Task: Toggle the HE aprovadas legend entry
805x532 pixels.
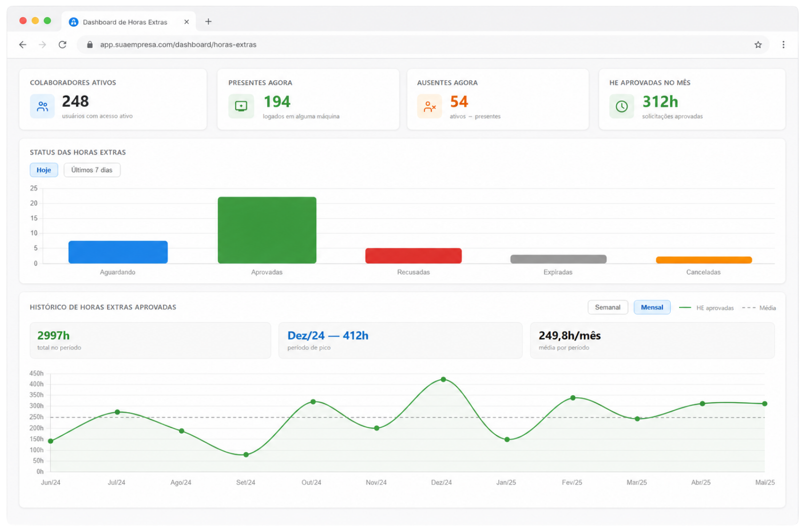Action: coord(706,308)
